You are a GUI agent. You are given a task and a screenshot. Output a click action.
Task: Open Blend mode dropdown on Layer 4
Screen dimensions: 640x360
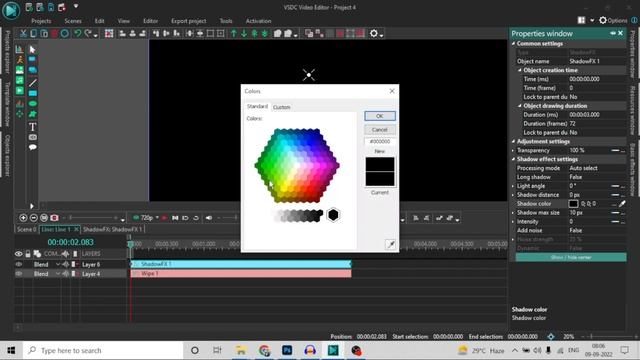(x=58, y=274)
